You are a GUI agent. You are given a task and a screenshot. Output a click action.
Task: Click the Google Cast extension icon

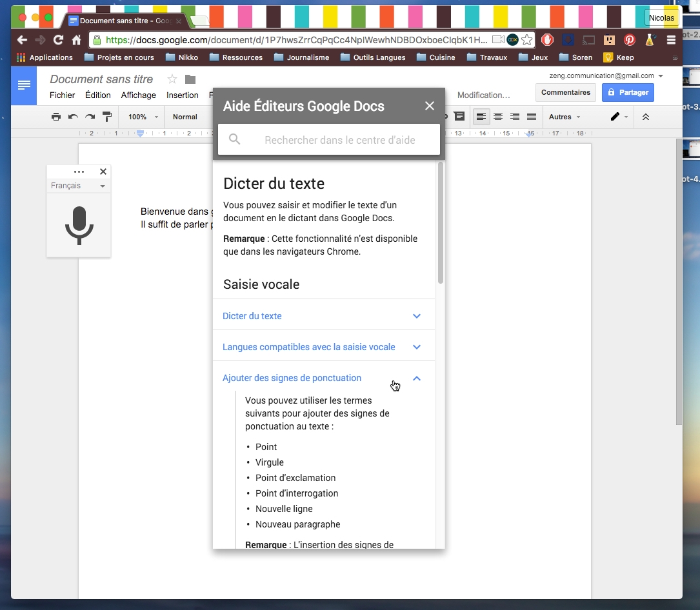coord(588,40)
